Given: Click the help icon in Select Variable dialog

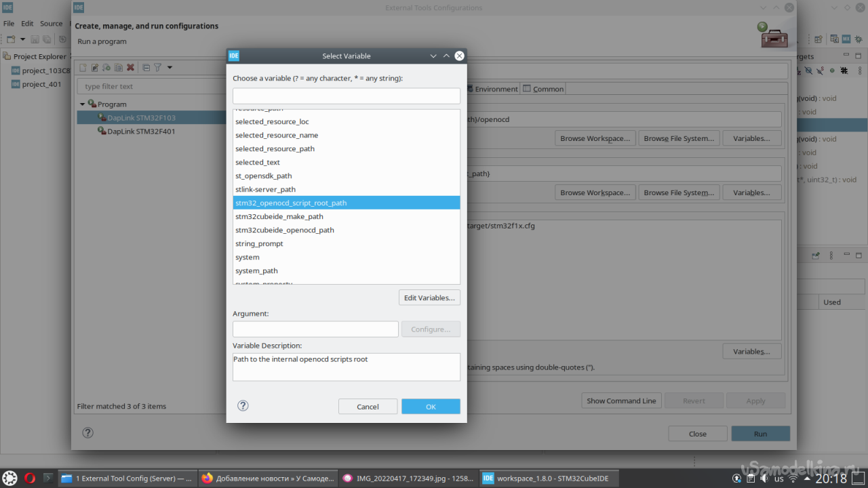Looking at the screenshot, I should pos(243,406).
